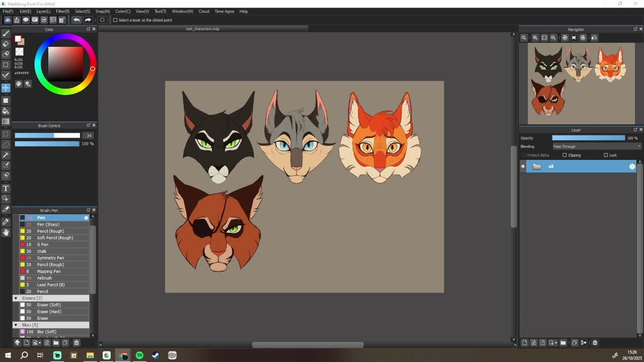
Task: Select the Text tool
Action: pos(6,189)
